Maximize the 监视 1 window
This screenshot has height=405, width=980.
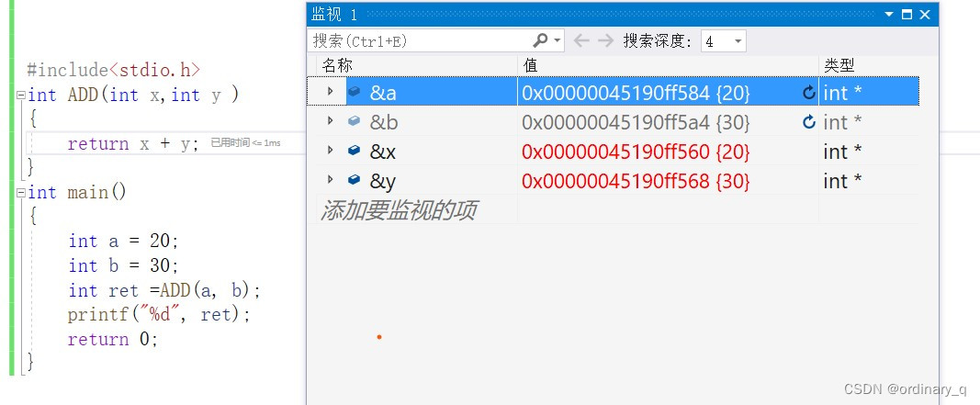(907, 15)
